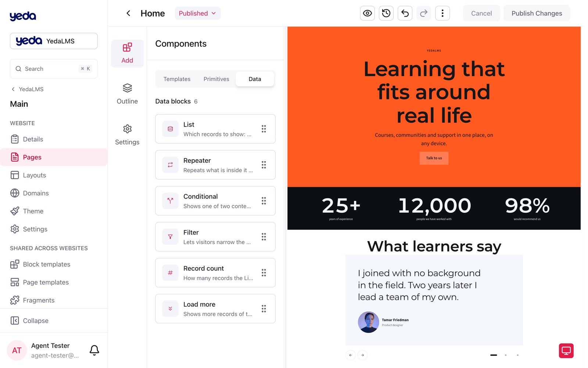Open Details in the sidebar
The width and height of the screenshot is (588, 368).
(54, 139)
